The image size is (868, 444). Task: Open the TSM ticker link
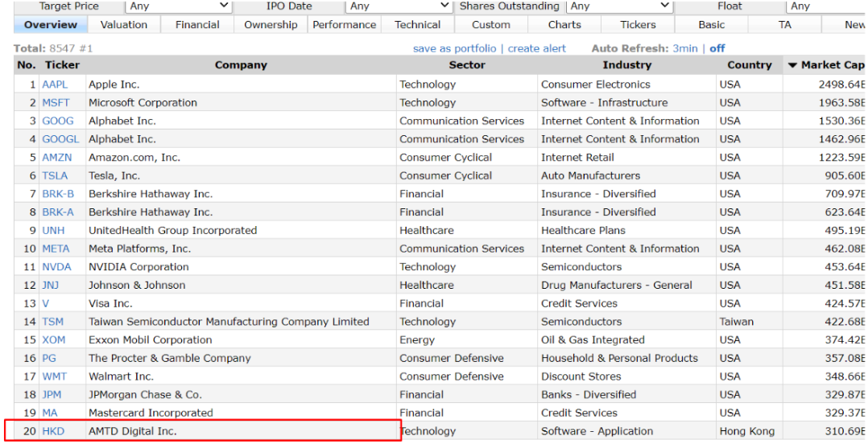[52, 322]
